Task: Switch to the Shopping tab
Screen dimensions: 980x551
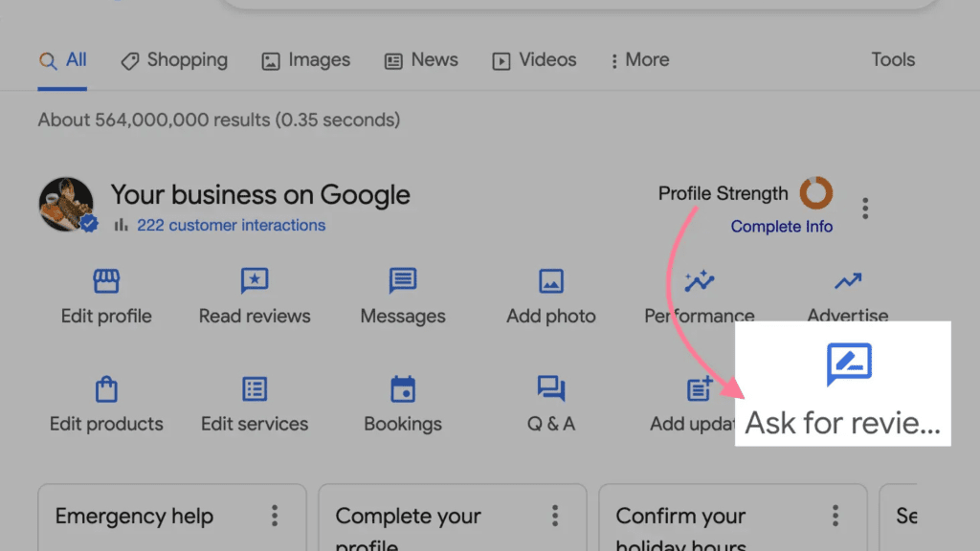Action: (174, 60)
